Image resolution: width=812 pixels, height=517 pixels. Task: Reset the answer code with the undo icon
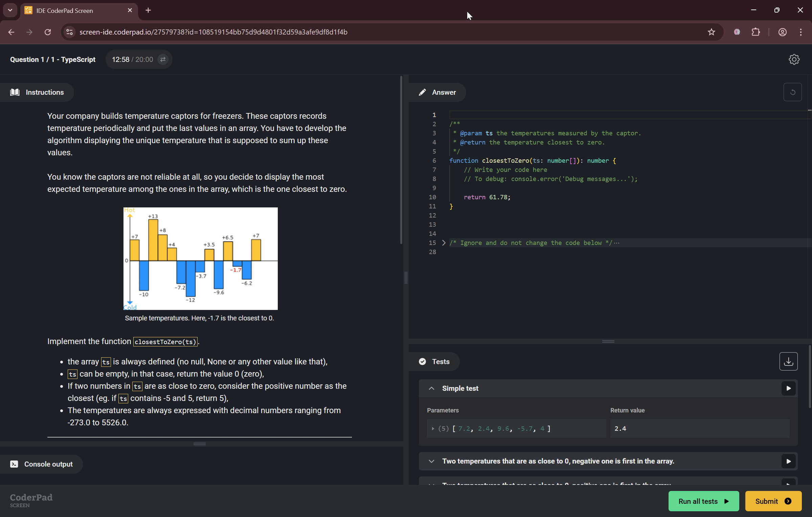click(792, 92)
